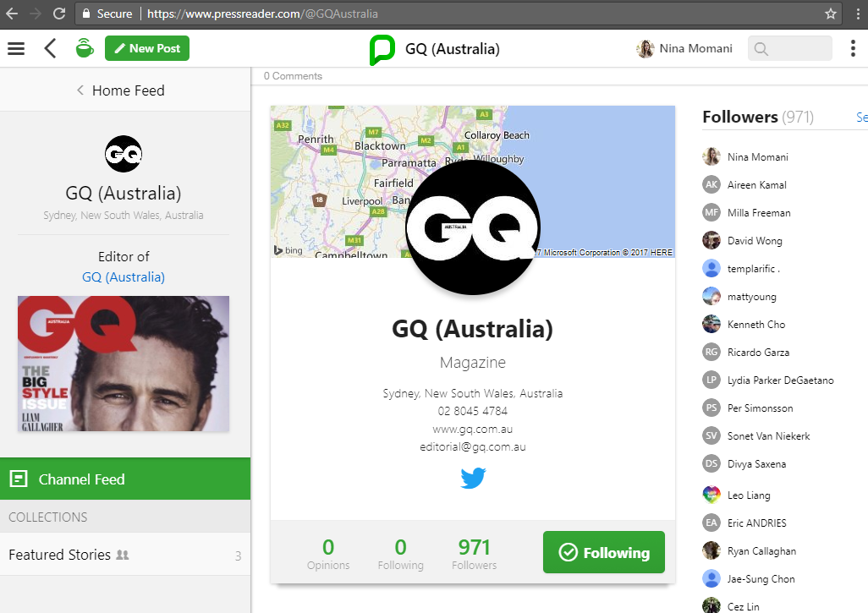
Task: Click Nina Momani's avatar in followers list
Action: point(711,157)
